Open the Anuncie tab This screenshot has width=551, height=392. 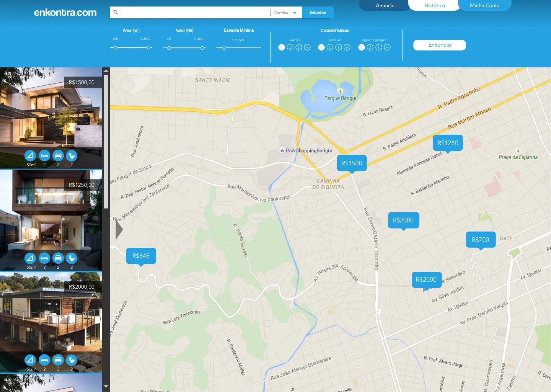[385, 5]
